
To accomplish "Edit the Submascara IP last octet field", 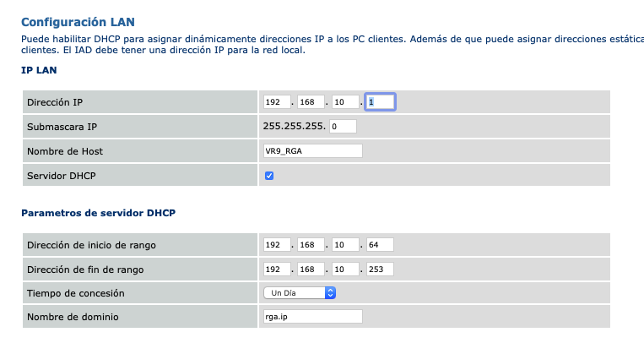I will pos(344,127).
